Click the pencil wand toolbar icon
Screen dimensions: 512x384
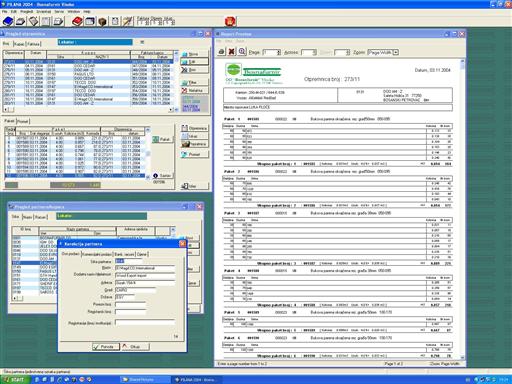tap(128, 22)
